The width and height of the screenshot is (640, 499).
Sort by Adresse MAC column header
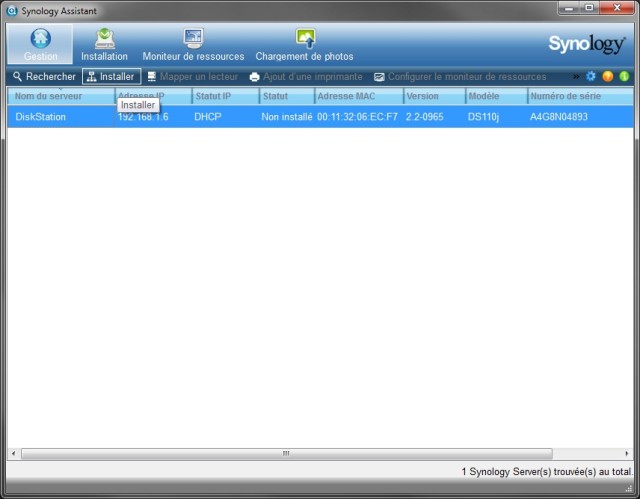(x=359, y=96)
